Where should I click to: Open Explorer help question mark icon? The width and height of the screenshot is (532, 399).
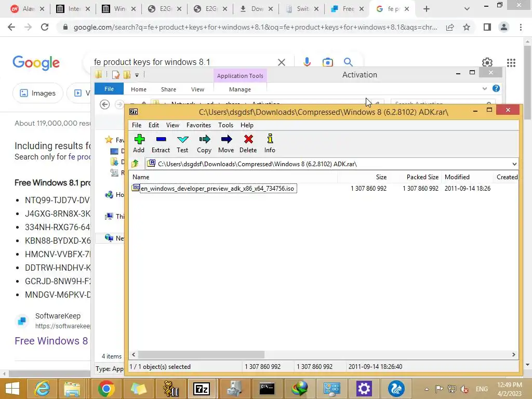point(496,88)
